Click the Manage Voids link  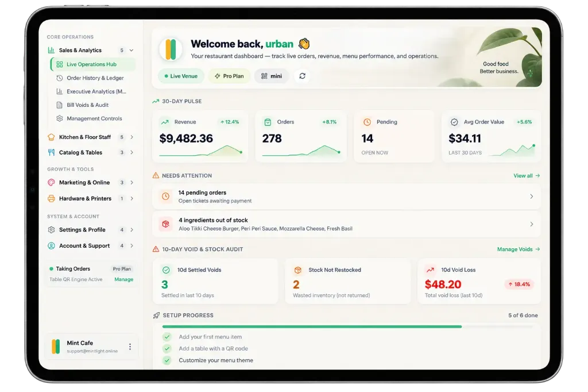coord(519,249)
